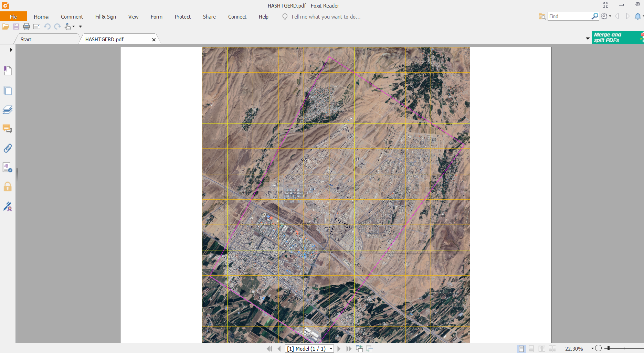
Task: Click the Print icon in quick toolbar
Action: point(27,26)
